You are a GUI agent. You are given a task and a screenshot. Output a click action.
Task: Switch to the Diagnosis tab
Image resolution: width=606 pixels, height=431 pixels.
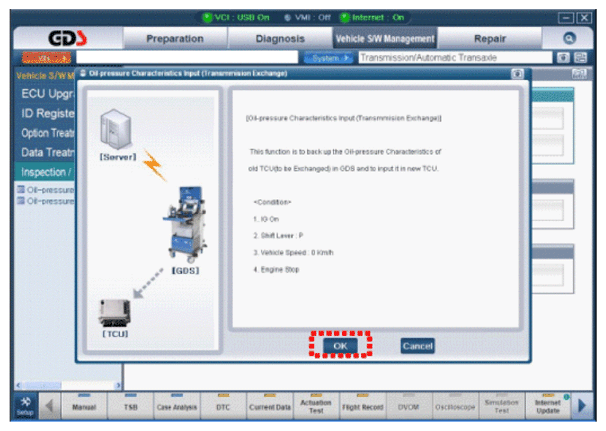click(280, 39)
